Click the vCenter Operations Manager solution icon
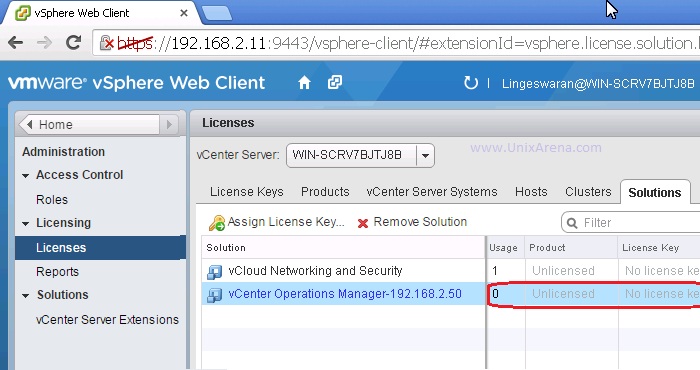This screenshot has height=370, width=700. point(215,295)
